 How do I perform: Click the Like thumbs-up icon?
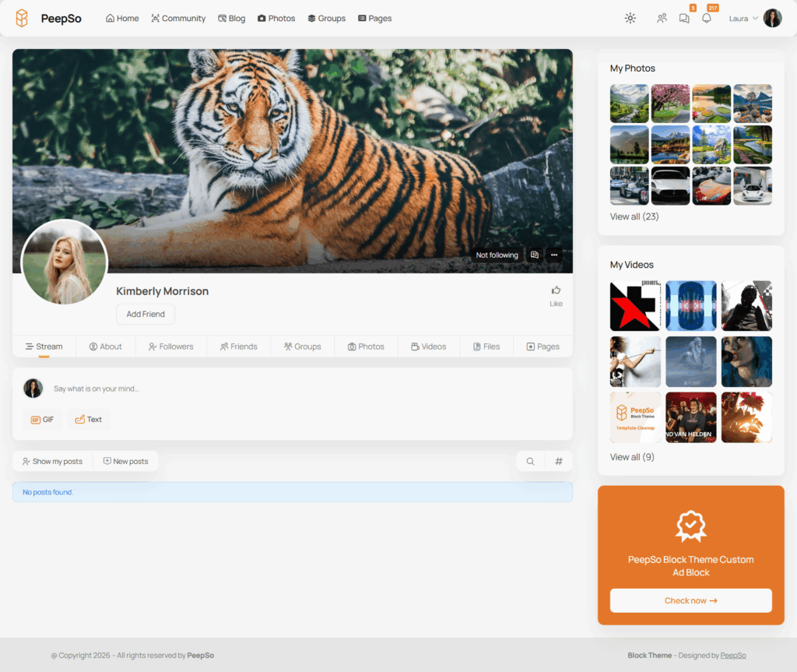(556, 290)
